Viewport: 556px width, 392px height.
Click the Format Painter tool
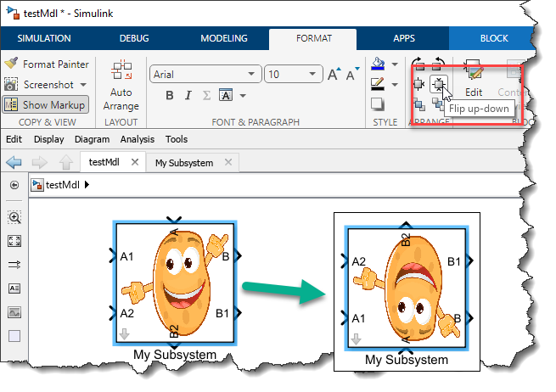coord(47,64)
